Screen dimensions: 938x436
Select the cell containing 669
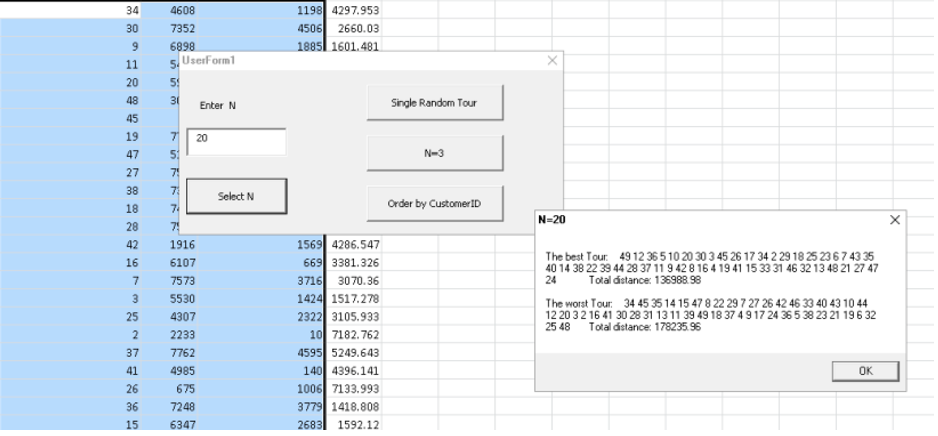click(x=261, y=263)
